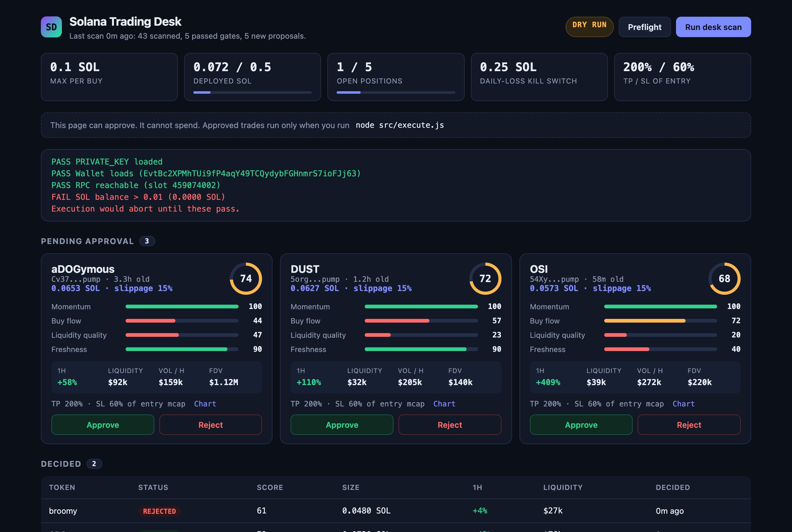Viewport: 792px width, 532px height.
Task: Click the aDOGymous score ring showing 74
Action: click(x=246, y=279)
